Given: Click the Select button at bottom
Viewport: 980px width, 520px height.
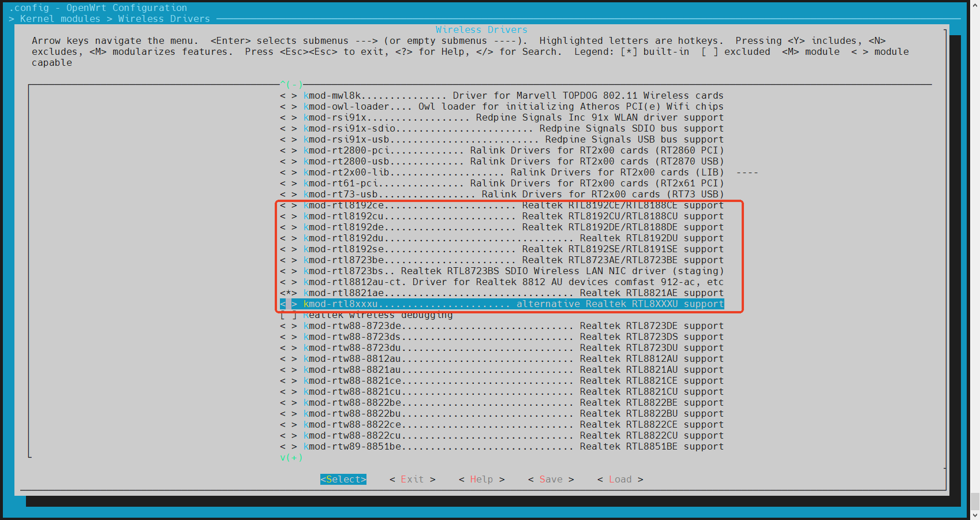Looking at the screenshot, I should 343,479.
